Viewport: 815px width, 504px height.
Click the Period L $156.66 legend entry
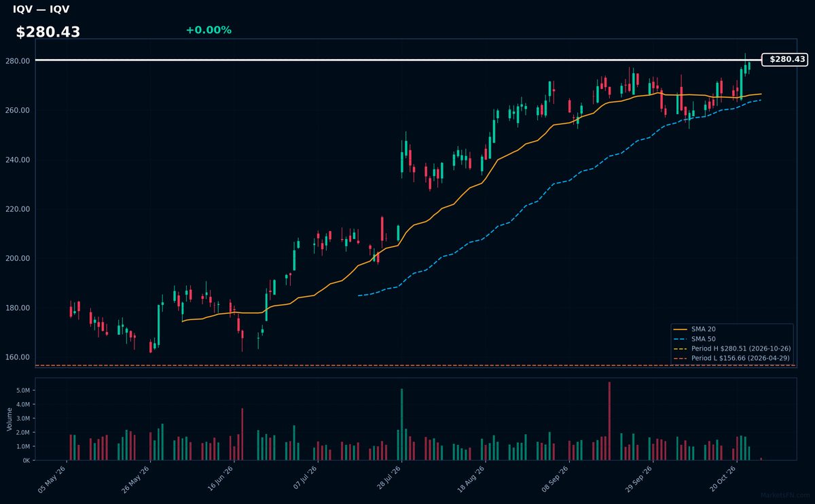[732, 357]
